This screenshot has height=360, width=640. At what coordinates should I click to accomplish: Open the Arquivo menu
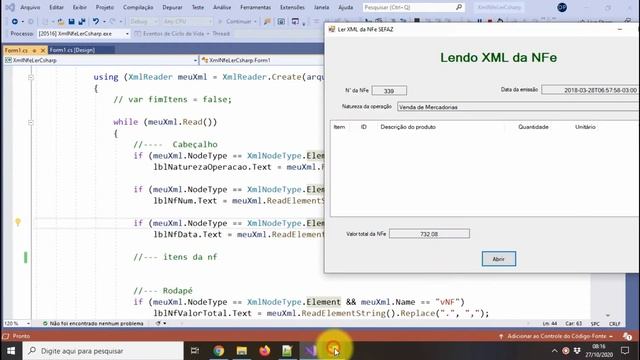30,7
